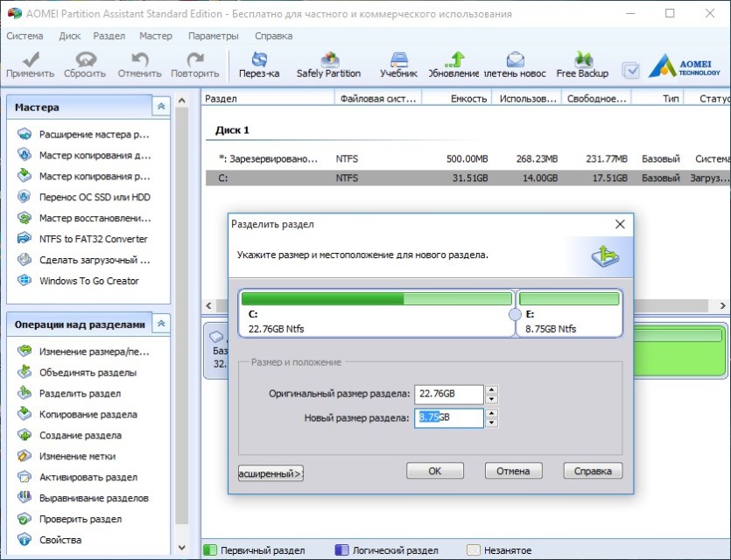Click the checkbox icon next to AOMEI logo
This screenshot has height=560, width=731.
click(x=631, y=70)
